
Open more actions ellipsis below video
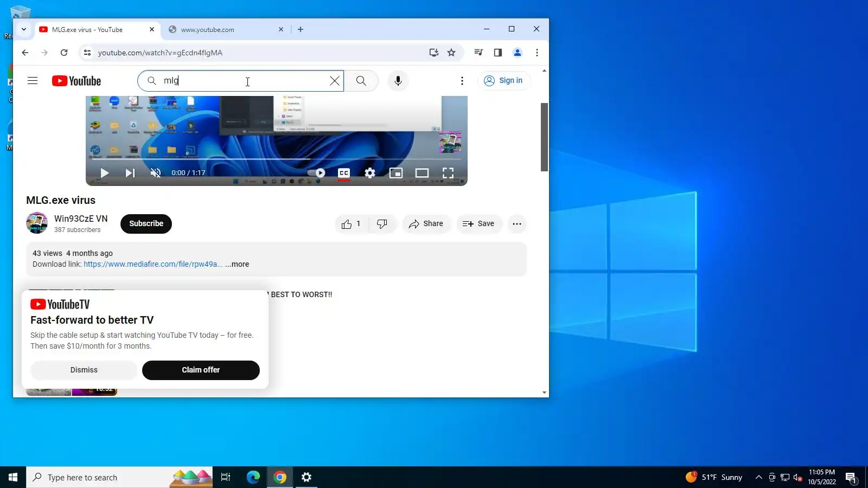(x=517, y=224)
